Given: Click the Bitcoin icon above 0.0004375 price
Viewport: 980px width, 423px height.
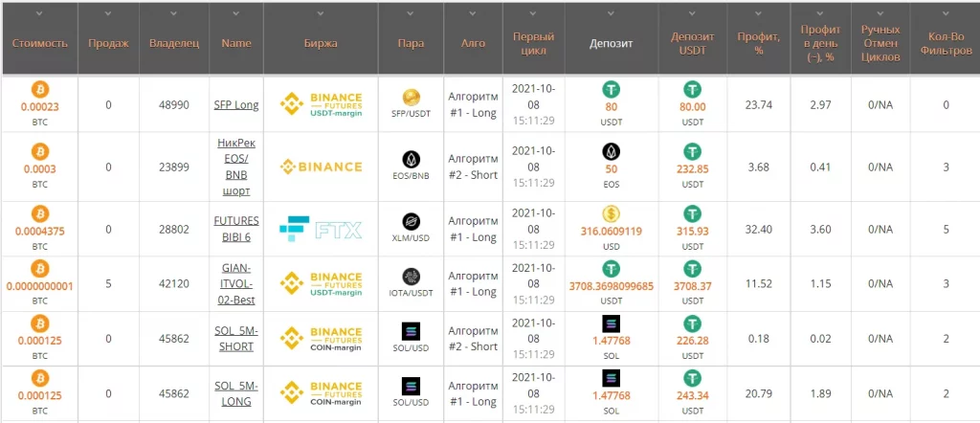Looking at the screenshot, I should click(x=40, y=213).
